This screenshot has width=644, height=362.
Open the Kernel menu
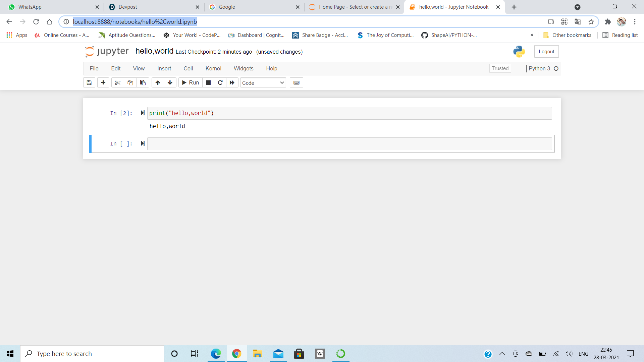pos(213,68)
